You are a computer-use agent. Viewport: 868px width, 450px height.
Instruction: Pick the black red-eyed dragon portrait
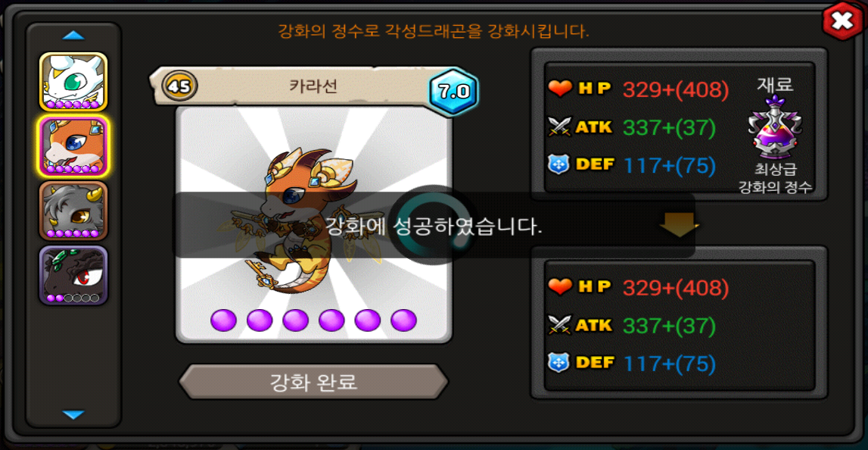pyautogui.click(x=73, y=276)
